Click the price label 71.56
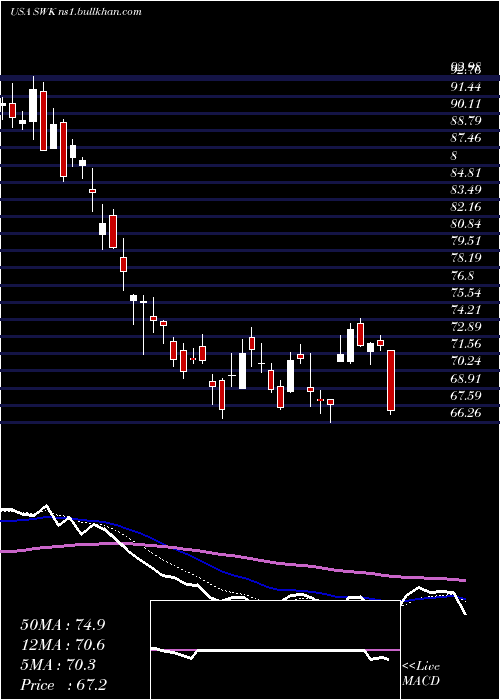This screenshot has width=500, height=700. [466, 344]
